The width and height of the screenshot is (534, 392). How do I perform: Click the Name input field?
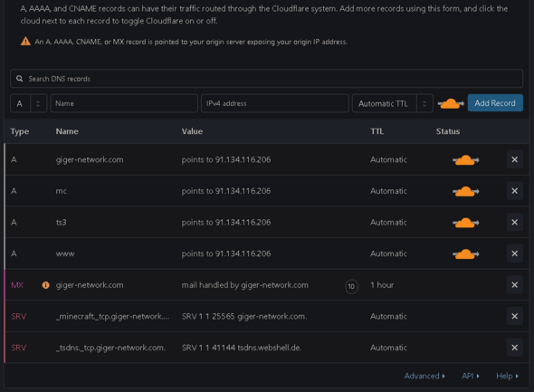[124, 103]
